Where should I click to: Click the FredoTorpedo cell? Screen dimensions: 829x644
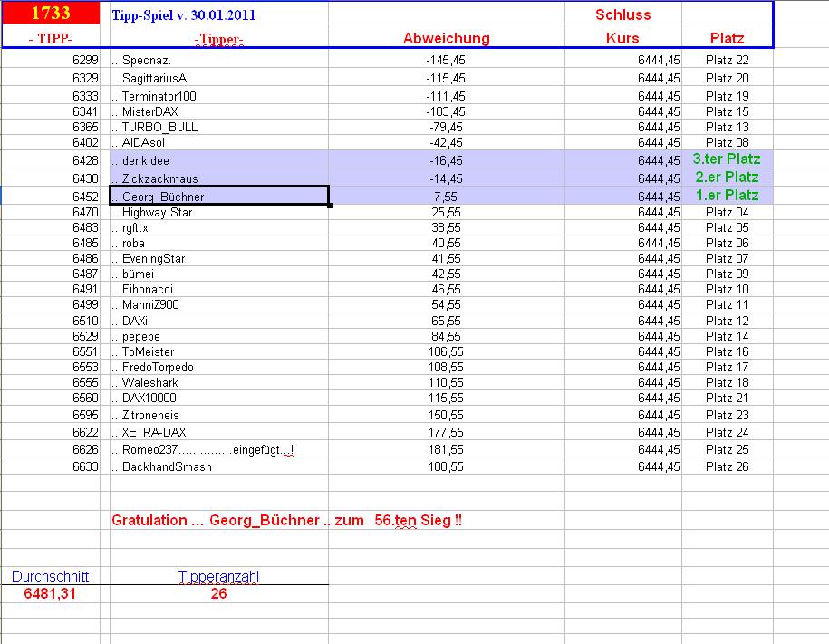(x=219, y=367)
